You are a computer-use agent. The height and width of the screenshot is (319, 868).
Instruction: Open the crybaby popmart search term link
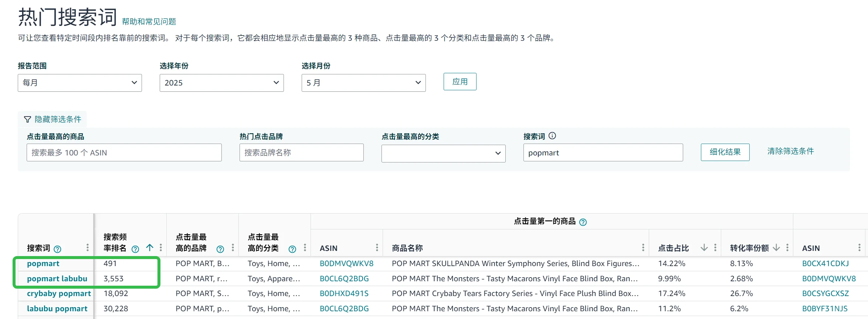(59, 293)
